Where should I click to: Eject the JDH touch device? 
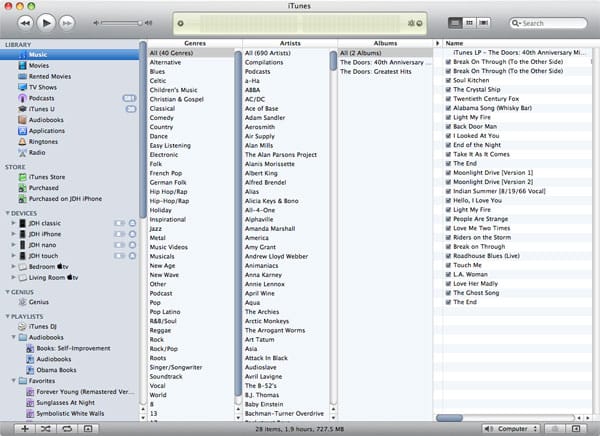(132, 256)
